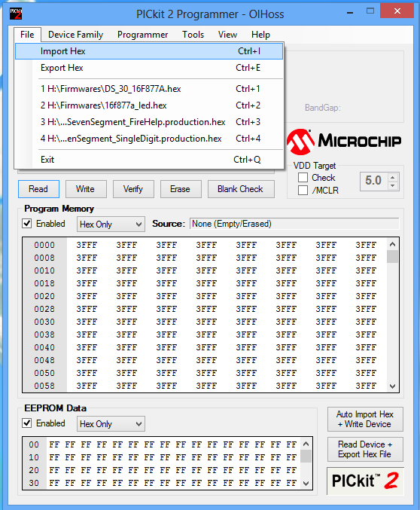Click program memory address 0010
This screenshot has width=420, height=510.
click(x=44, y=270)
